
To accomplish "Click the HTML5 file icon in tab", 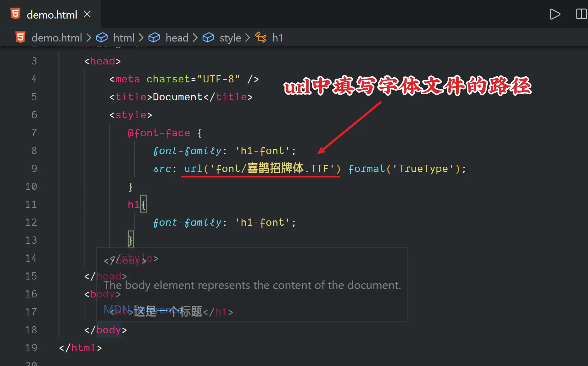I will click(15, 14).
